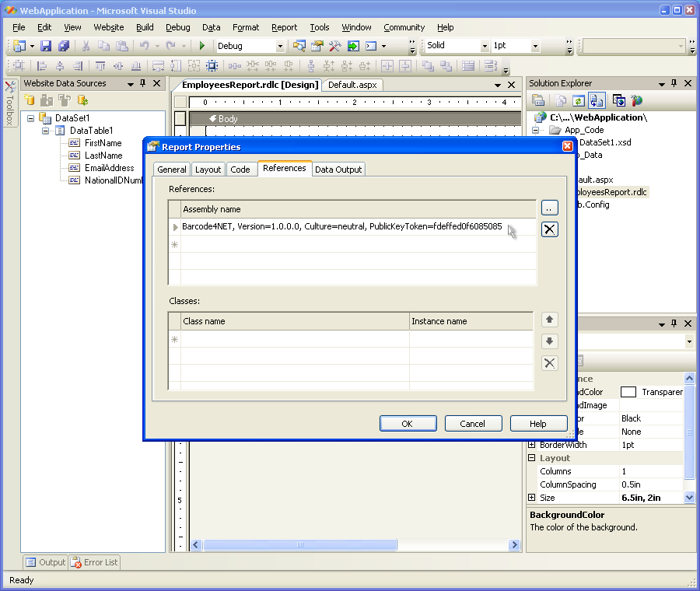
Task: Open the Report menu
Action: [284, 27]
